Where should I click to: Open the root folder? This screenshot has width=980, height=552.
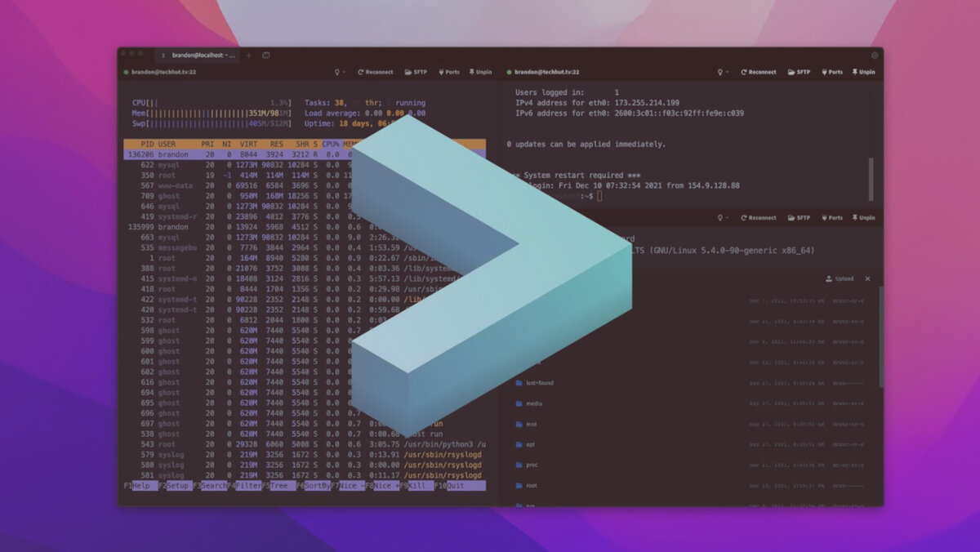click(527, 485)
